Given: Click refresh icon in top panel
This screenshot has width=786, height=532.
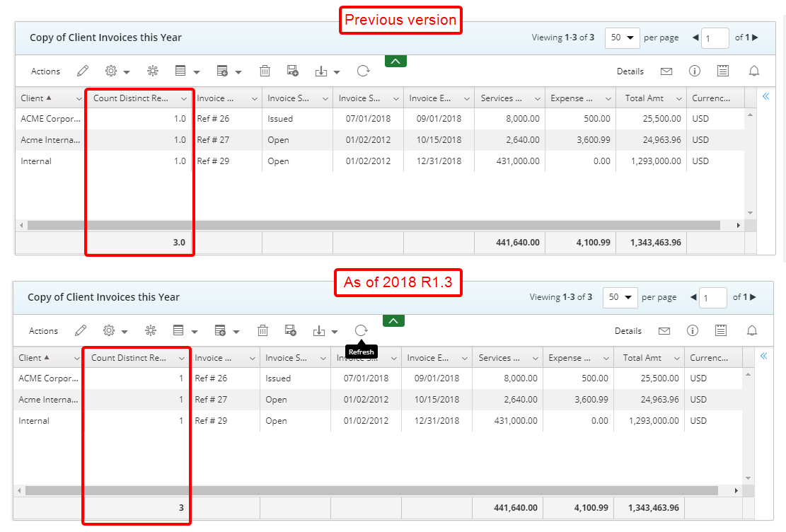Looking at the screenshot, I should coord(363,71).
